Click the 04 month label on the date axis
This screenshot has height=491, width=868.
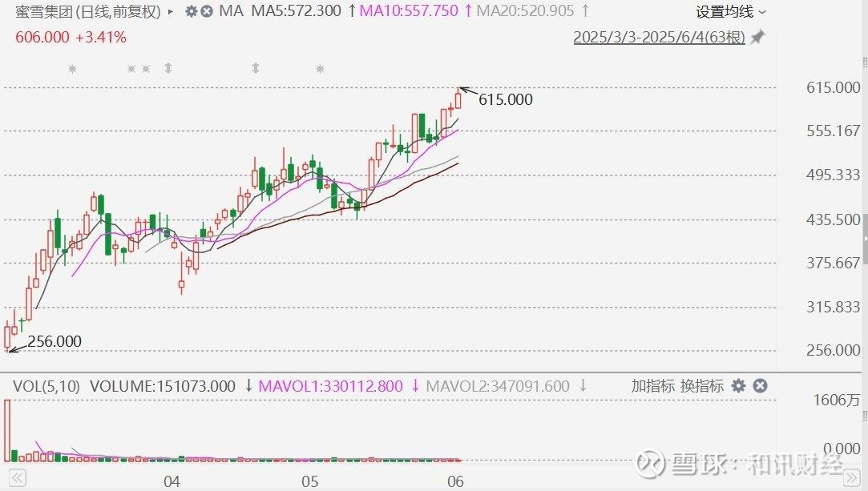[x=172, y=481]
